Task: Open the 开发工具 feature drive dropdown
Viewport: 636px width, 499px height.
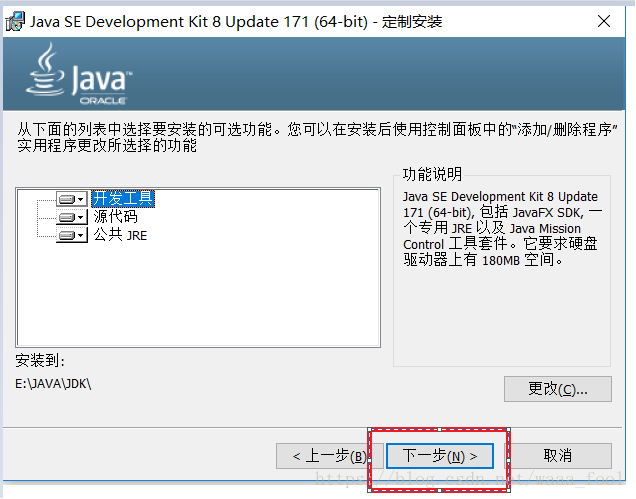Action: click(x=72, y=199)
